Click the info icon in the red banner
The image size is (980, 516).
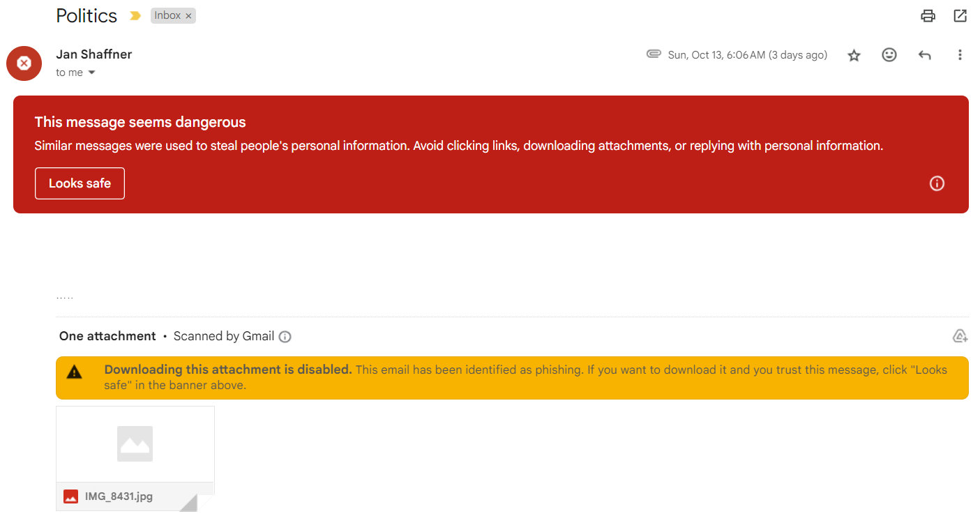[937, 183]
